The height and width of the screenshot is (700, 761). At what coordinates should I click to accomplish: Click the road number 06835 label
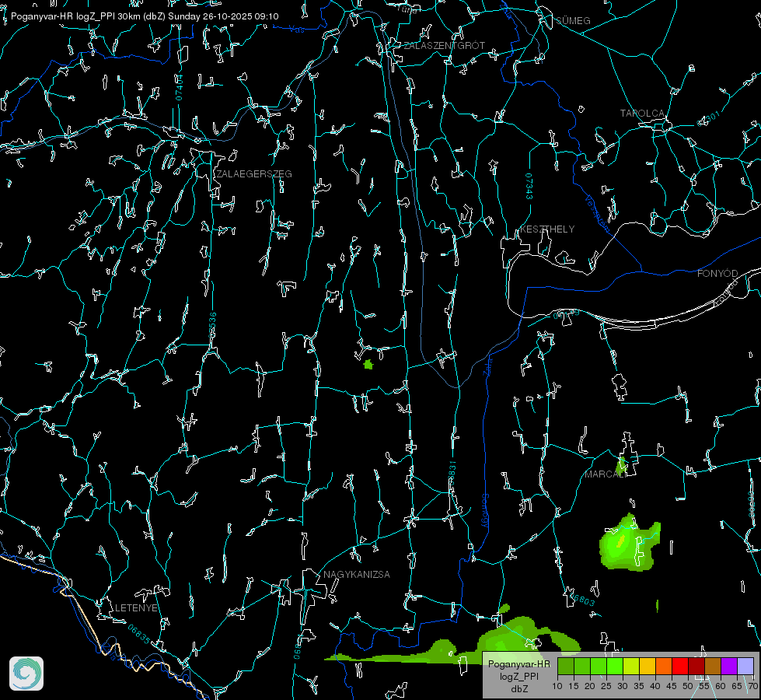click(x=139, y=634)
